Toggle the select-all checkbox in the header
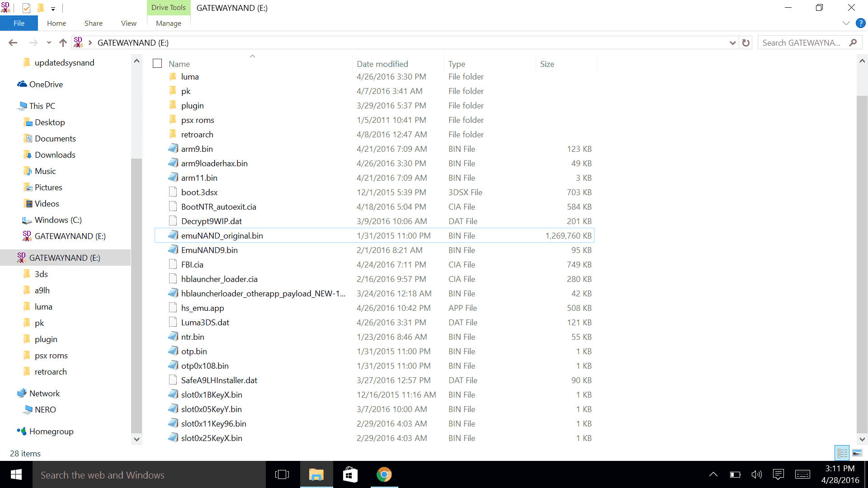This screenshot has height=488, width=868. pyautogui.click(x=157, y=64)
